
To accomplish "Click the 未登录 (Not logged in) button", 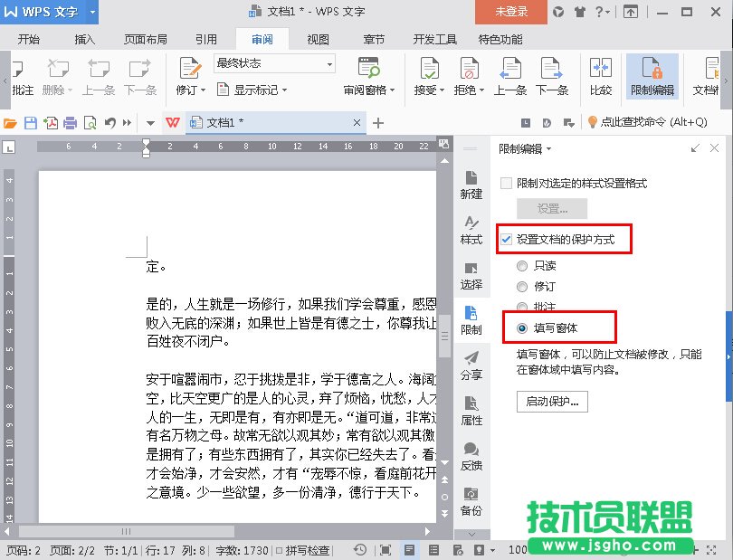I will pos(511,12).
